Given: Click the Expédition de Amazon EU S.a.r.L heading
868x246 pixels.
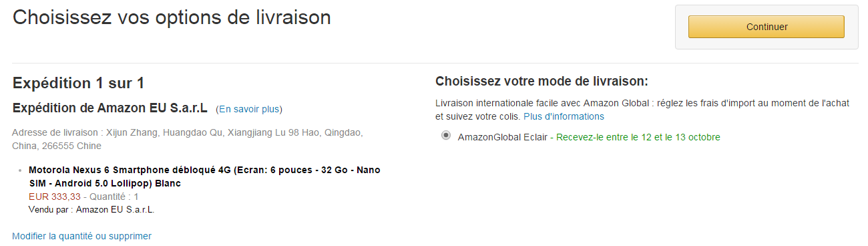Looking at the screenshot, I should pyautogui.click(x=110, y=108).
